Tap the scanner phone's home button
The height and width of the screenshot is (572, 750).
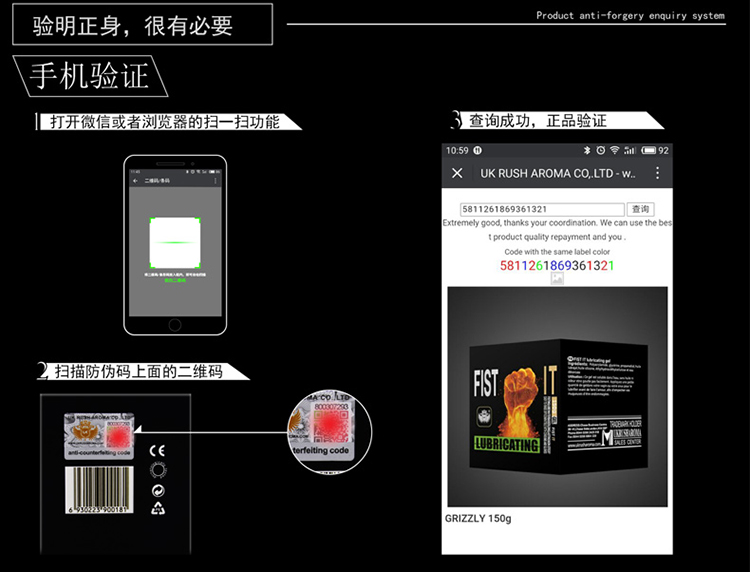(175, 325)
